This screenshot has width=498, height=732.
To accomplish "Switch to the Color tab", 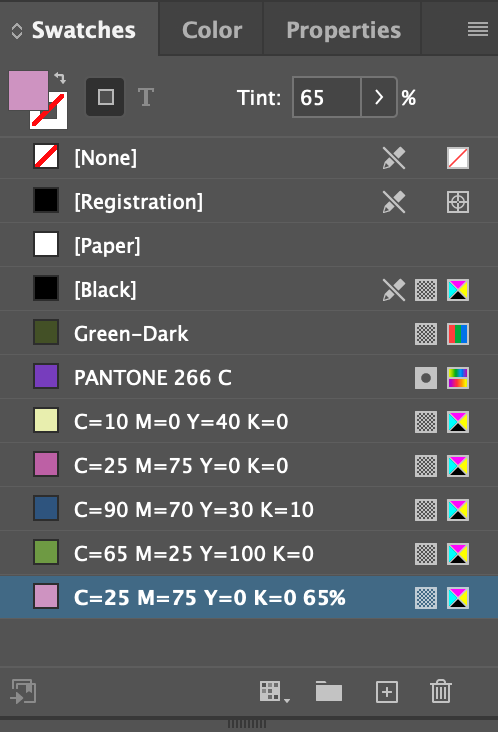I will pos(211,30).
